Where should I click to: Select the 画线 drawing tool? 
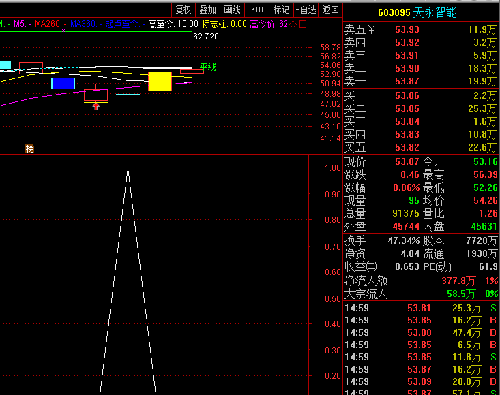point(232,10)
